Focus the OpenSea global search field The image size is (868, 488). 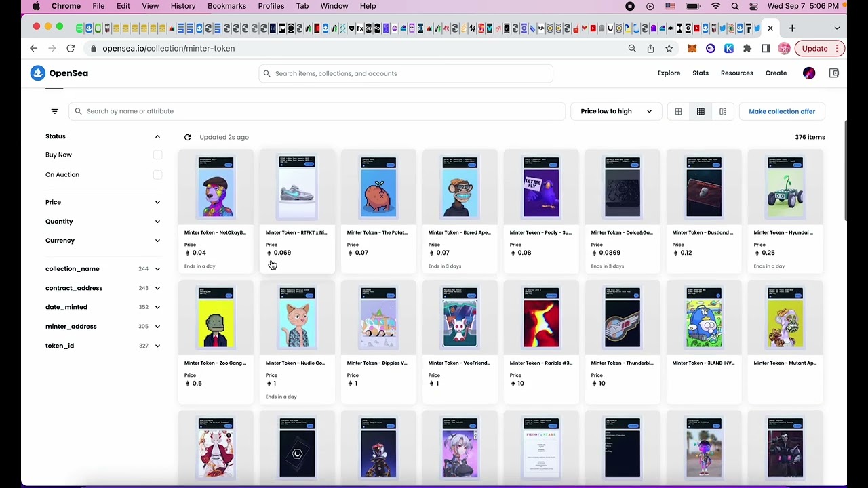tap(406, 73)
